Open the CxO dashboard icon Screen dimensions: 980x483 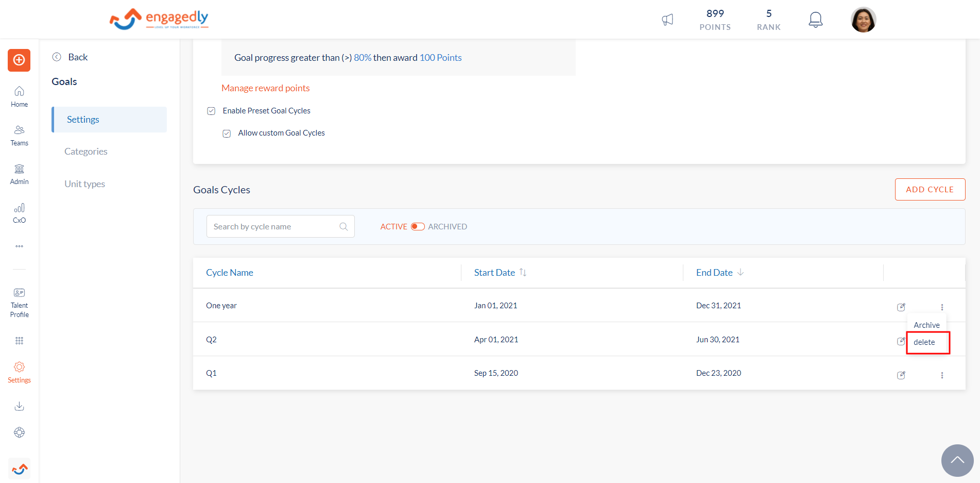click(19, 213)
